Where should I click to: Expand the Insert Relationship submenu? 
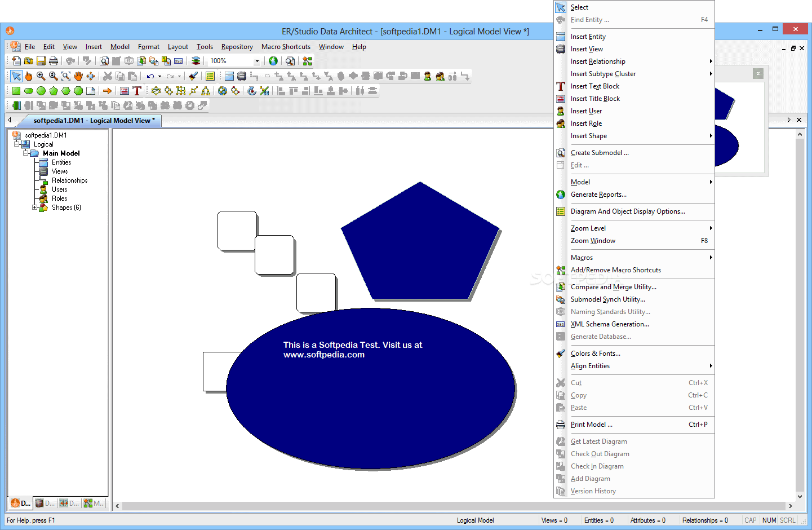(711, 61)
